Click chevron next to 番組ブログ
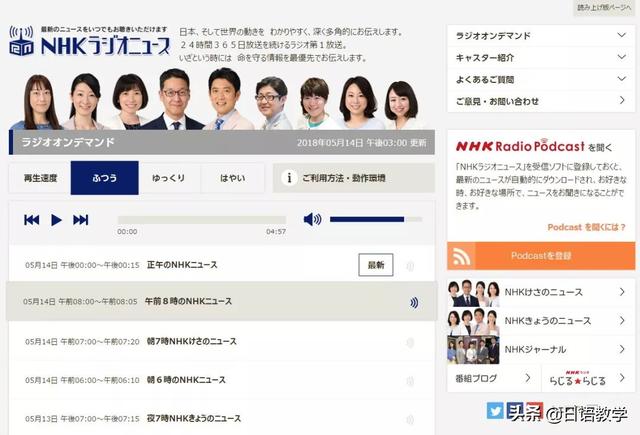This screenshot has height=435, width=640. point(528,378)
